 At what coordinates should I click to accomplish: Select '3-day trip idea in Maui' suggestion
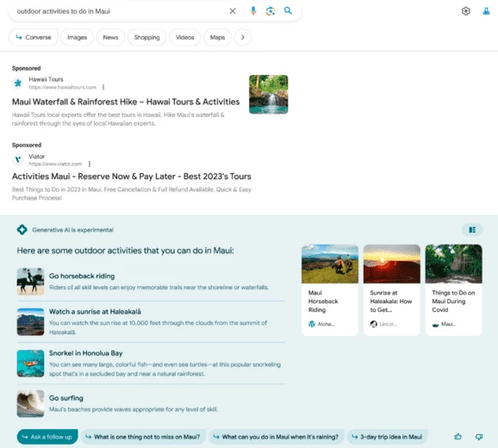click(388, 437)
